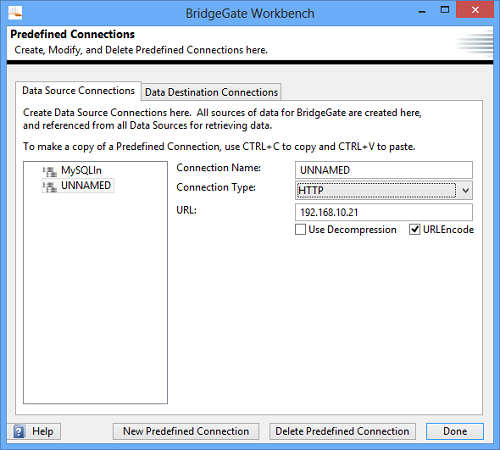Click the BridgeGate app icon in title bar

[x=15, y=13]
